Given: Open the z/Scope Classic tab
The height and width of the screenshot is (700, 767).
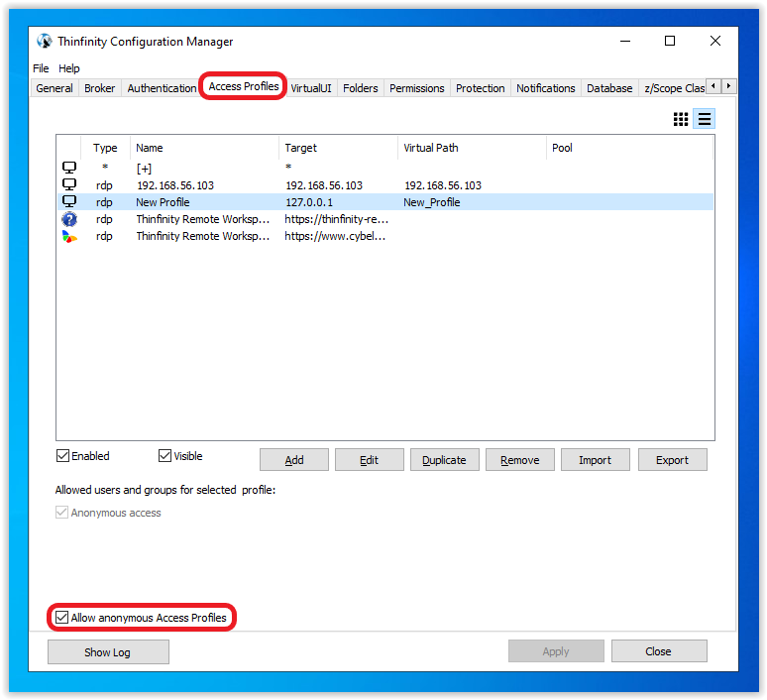Looking at the screenshot, I should click(x=674, y=88).
